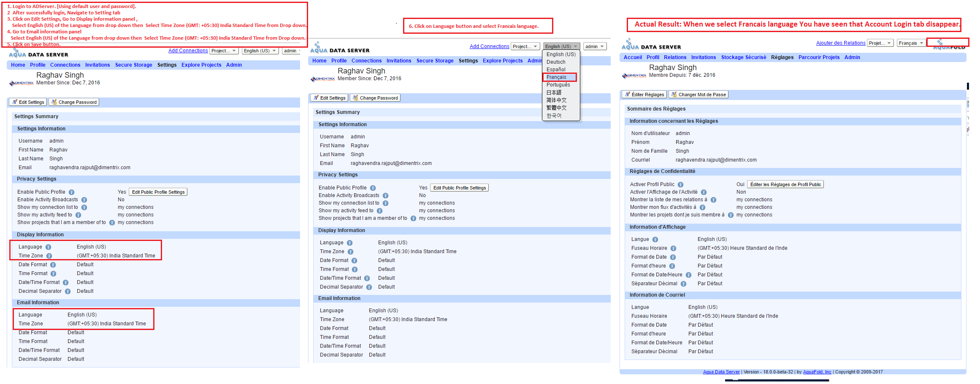
Task: Click Time Zone info icon in middle screenshot
Action: pos(351,252)
